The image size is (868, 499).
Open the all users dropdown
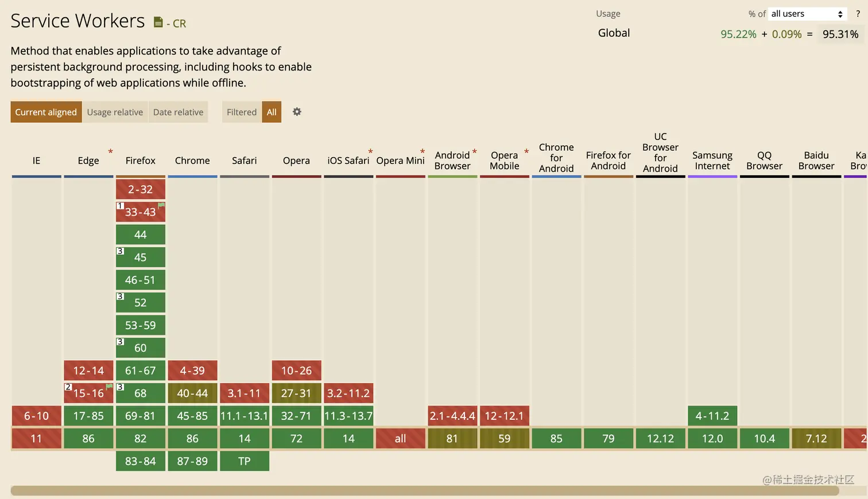[807, 14]
